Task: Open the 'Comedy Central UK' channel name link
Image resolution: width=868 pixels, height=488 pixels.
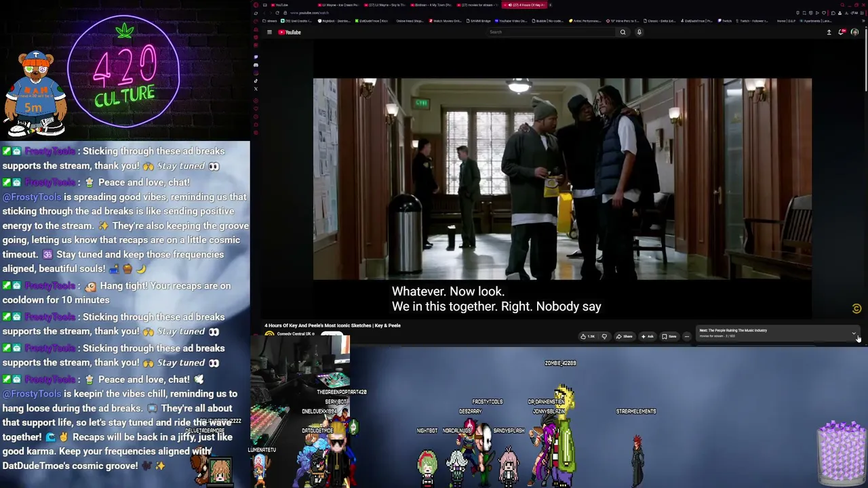Action: tap(295, 334)
